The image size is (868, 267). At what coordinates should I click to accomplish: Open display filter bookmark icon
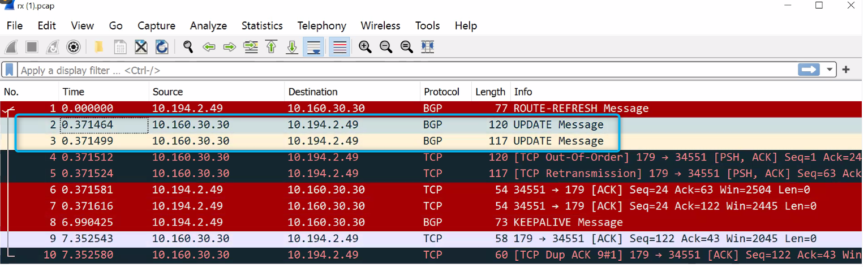tap(10, 70)
